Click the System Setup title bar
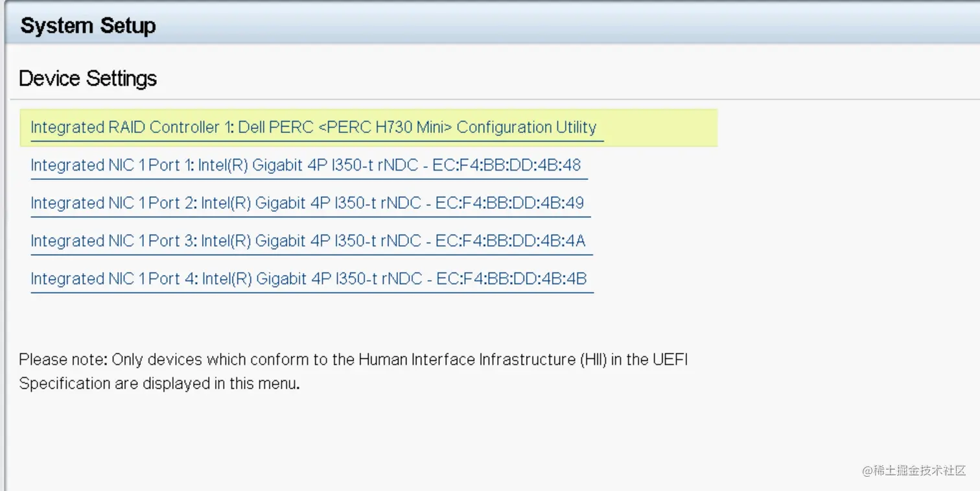 88,26
